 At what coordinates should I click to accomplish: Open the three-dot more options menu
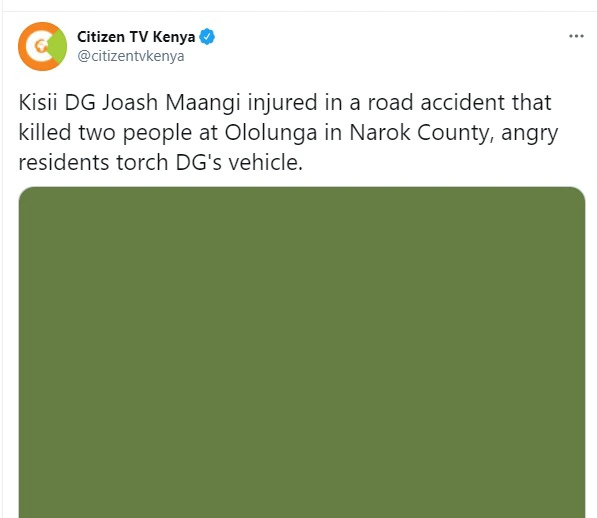click(576, 36)
